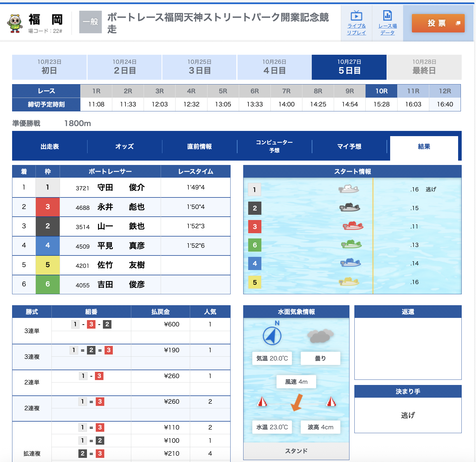Click racer name 佐竹 友樹
The height and width of the screenshot is (462, 476).
pos(121,265)
